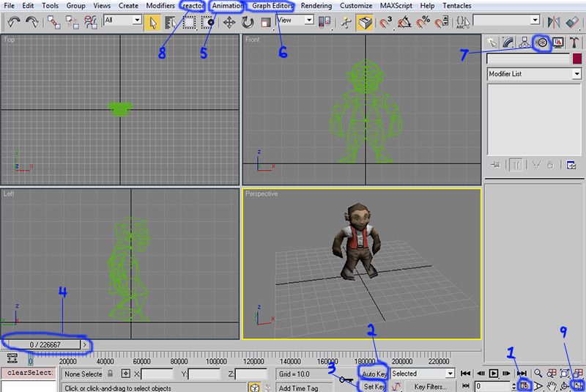Click the Mirror tool icon
The image size is (586, 392).
[x=554, y=23]
